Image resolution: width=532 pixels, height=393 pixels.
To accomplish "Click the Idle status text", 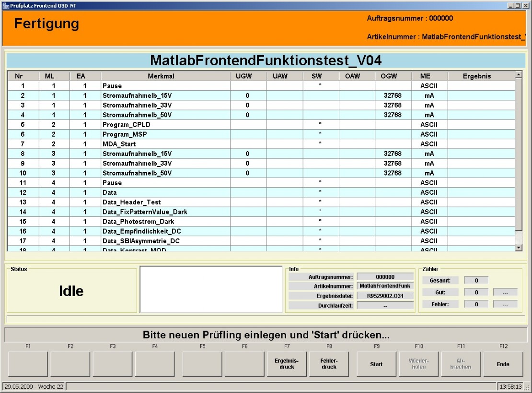I will (x=71, y=291).
